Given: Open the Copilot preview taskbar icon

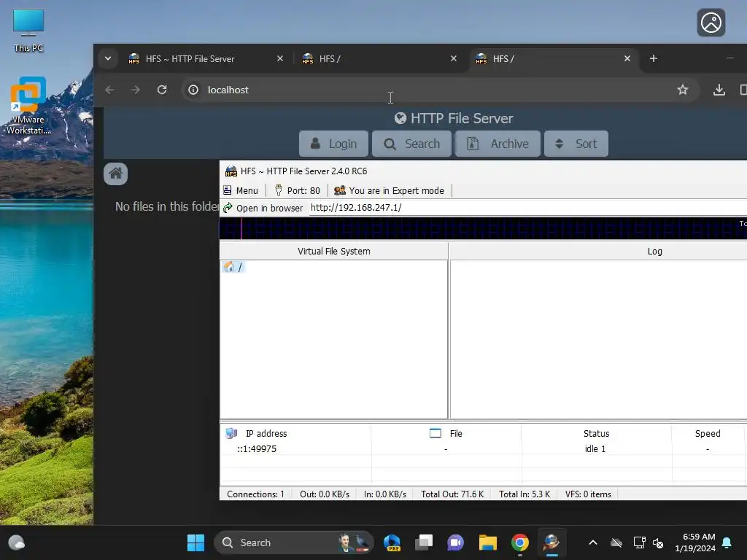Looking at the screenshot, I should [392, 542].
